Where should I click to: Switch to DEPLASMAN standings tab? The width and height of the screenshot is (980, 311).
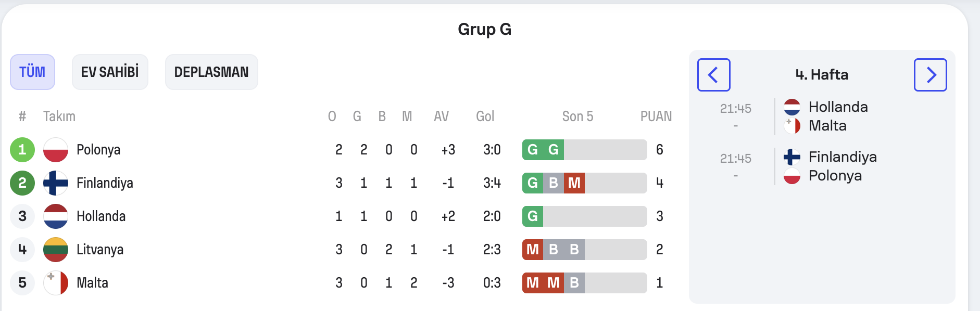(211, 72)
